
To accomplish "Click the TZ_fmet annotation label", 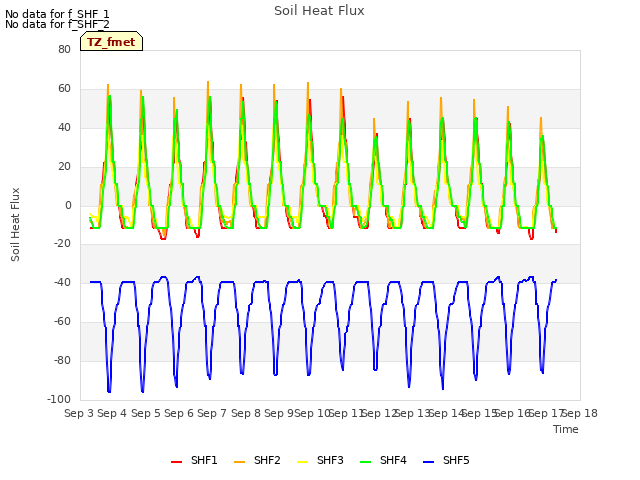I will point(111,42).
